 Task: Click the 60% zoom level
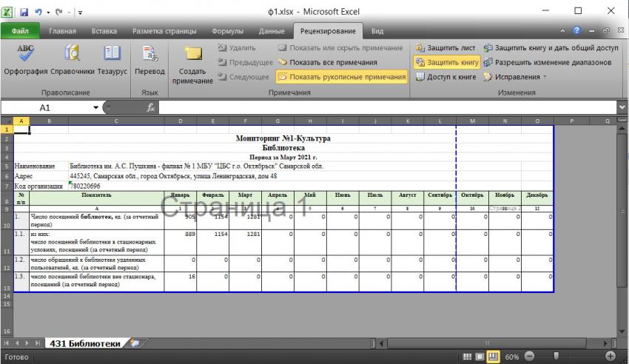(512, 357)
